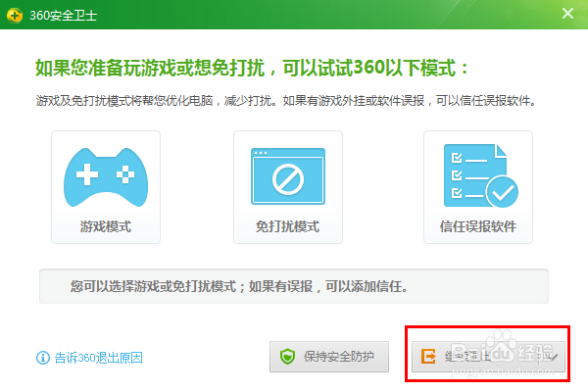Screen dimensions: 588x392
Task: Open the 信任误报软件 checklist card
Action: pos(478,187)
